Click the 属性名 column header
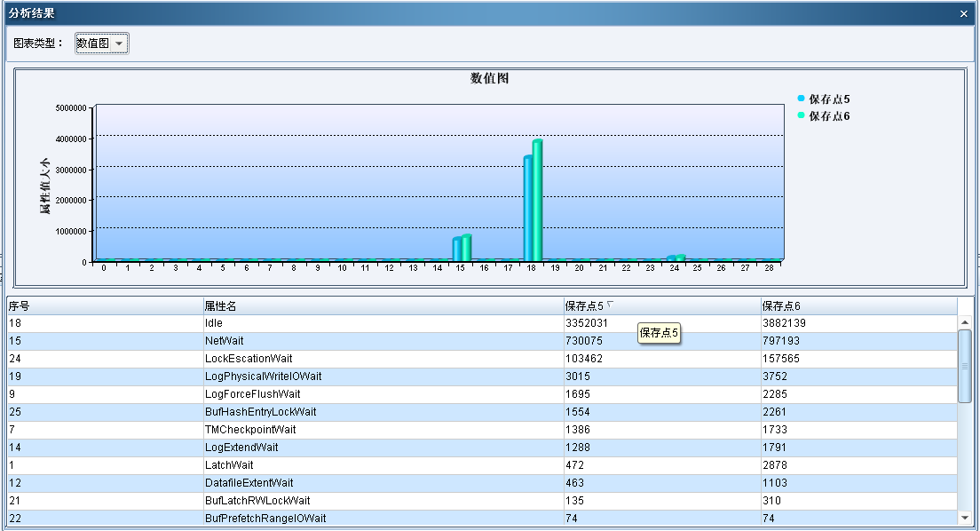Screen dimensions: 980x531 coord(382,305)
